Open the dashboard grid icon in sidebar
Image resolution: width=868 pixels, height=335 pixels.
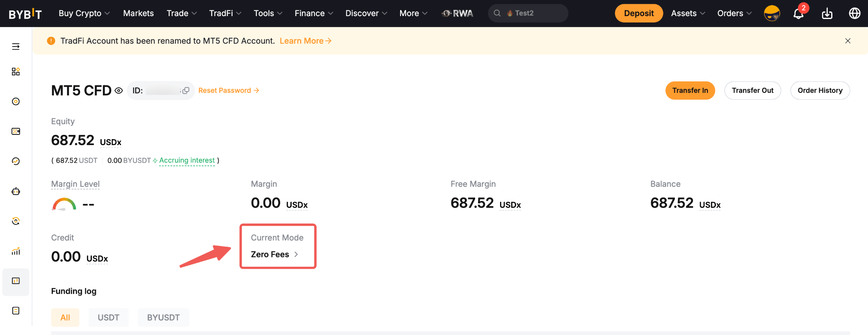[x=16, y=72]
